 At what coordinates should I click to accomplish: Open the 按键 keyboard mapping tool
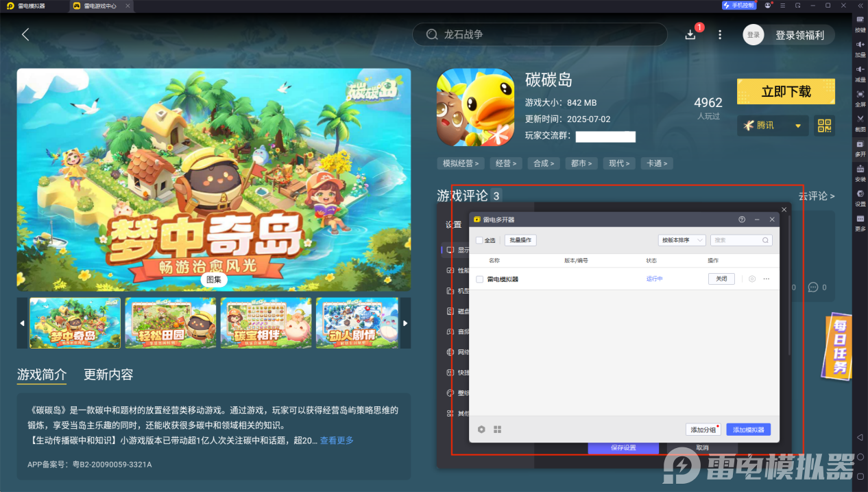pos(860,21)
